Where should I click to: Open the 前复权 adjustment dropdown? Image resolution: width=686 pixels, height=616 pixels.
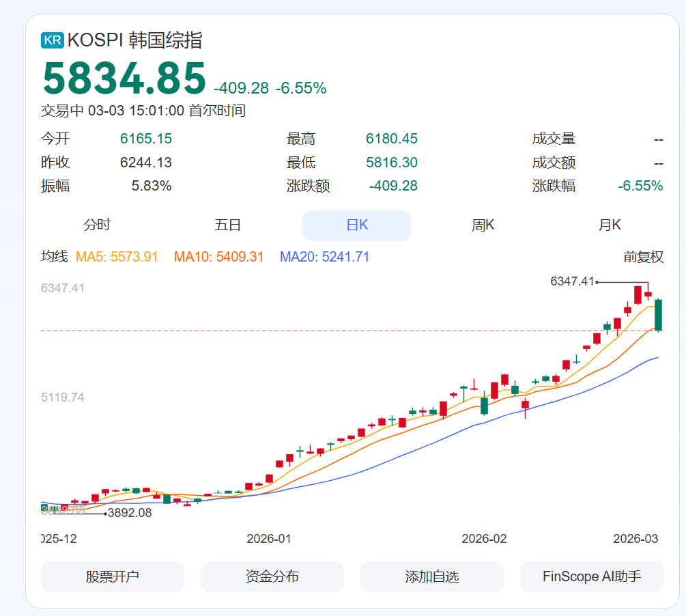(x=643, y=257)
